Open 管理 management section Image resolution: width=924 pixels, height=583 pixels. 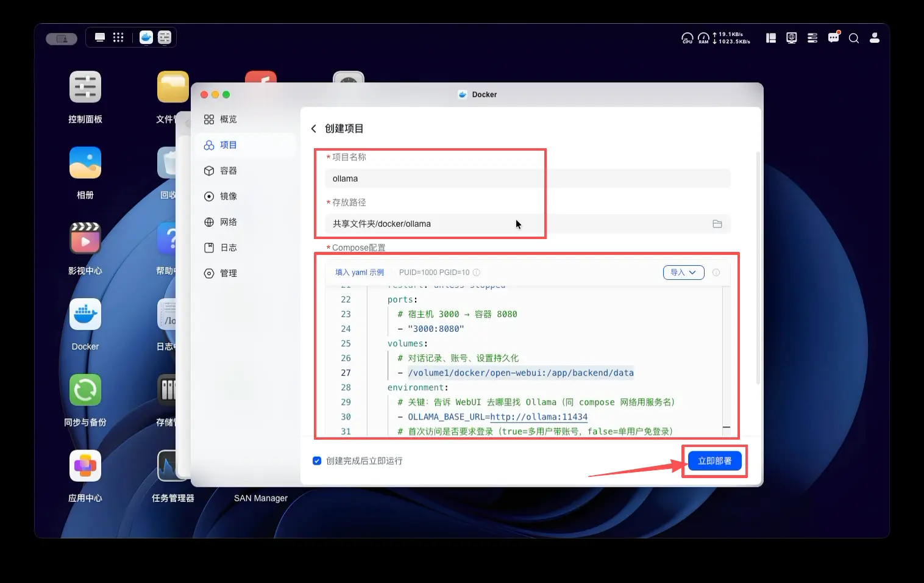pyautogui.click(x=245, y=273)
